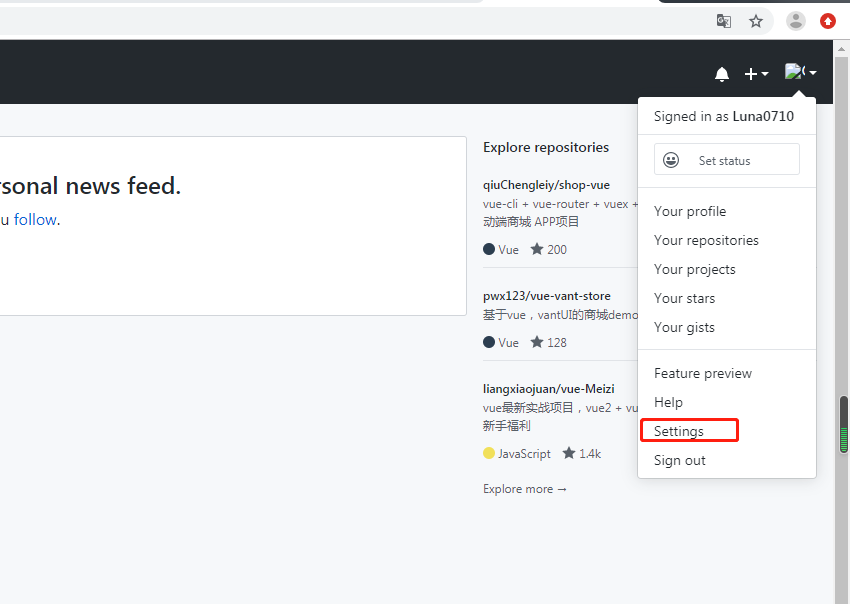Click the Google Translate icon in address bar
This screenshot has height=604, width=850.
tap(724, 22)
